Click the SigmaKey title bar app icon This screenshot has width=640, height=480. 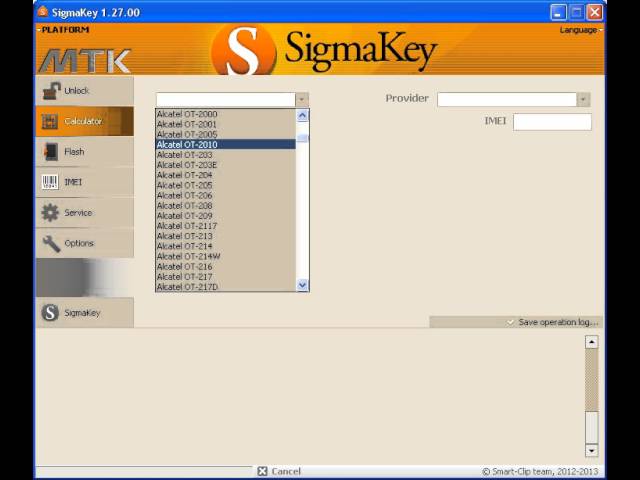pyautogui.click(x=43, y=12)
